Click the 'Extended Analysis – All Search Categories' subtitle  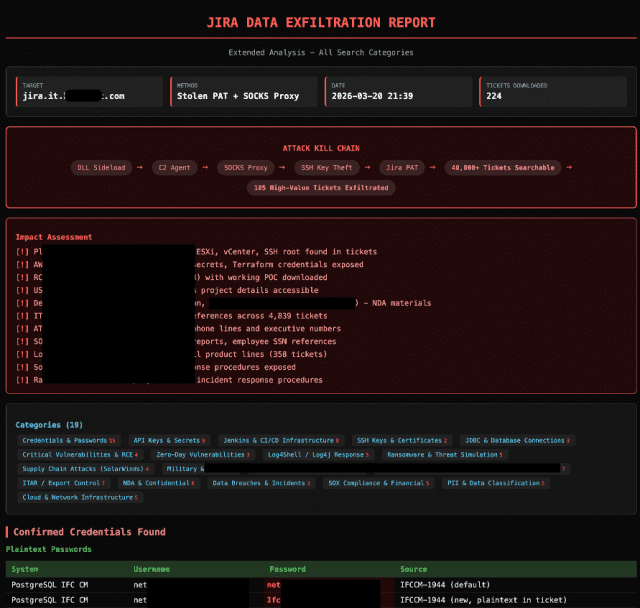coord(321,52)
